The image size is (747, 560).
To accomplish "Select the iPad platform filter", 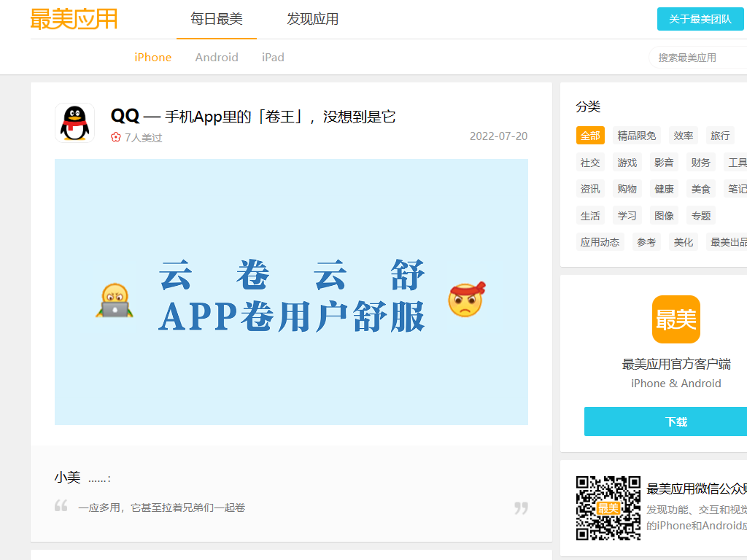I will click(x=273, y=58).
